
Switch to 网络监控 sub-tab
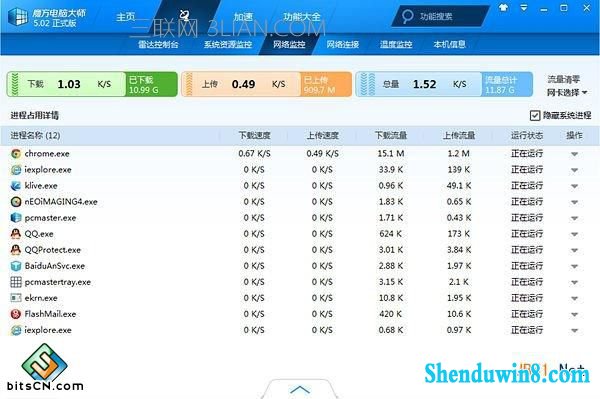[x=289, y=44]
